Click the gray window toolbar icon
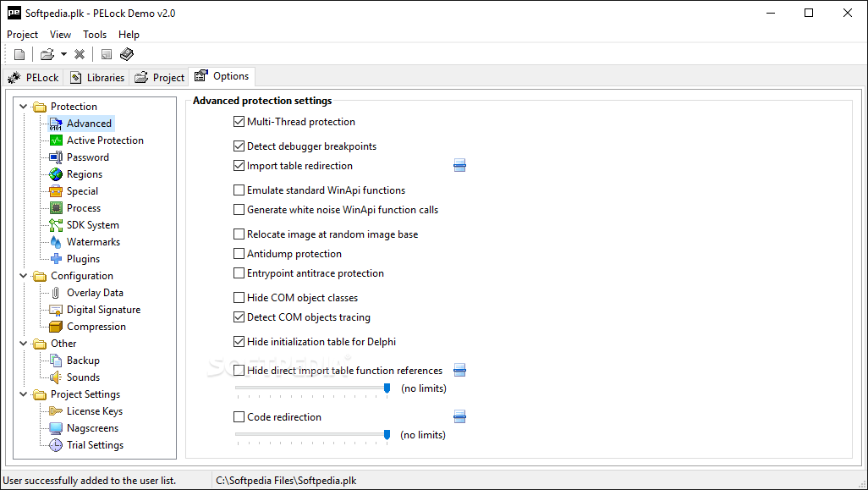The height and width of the screenshot is (490, 868). (107, 54)
